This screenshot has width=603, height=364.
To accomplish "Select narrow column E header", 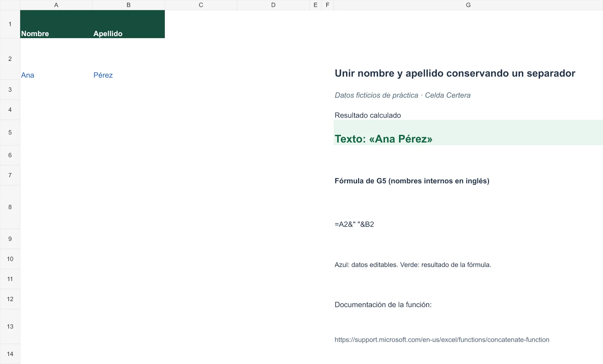I will [316, 5].
